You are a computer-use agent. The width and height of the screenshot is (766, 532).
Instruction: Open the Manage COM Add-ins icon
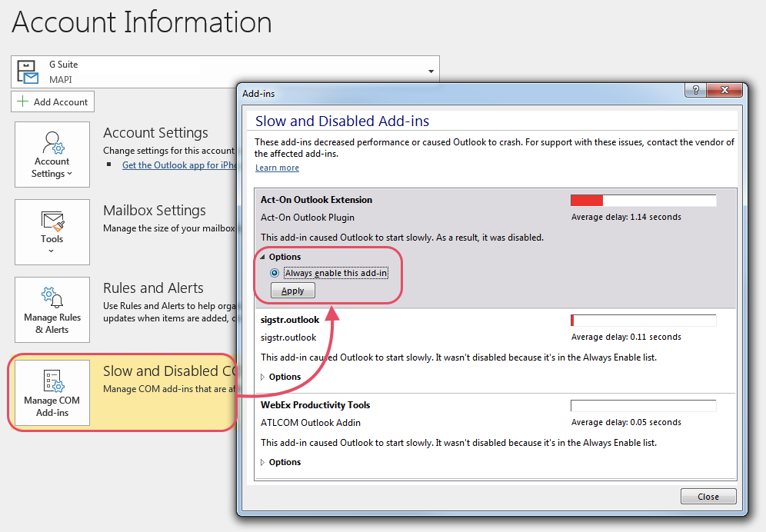(x=53, y=381)
